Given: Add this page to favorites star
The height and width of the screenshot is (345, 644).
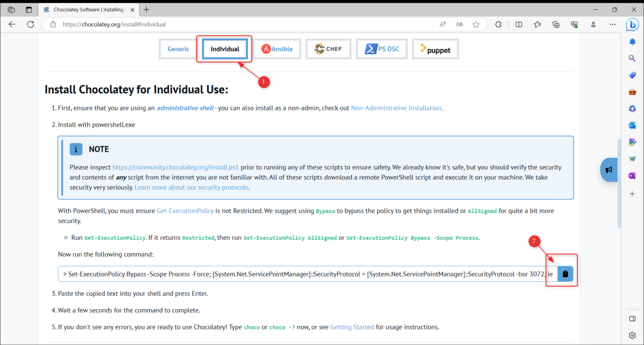Looking at the screenshot, I should (476, 24).
